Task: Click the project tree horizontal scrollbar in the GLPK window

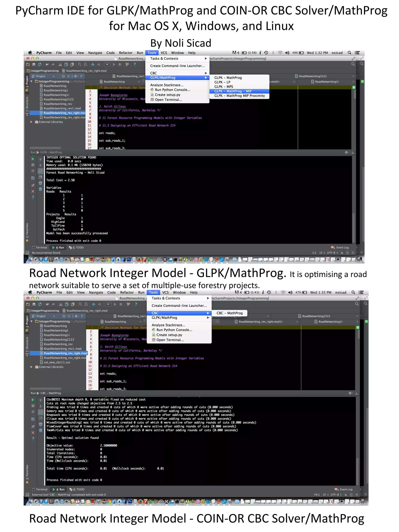Action: click(45, 148)
